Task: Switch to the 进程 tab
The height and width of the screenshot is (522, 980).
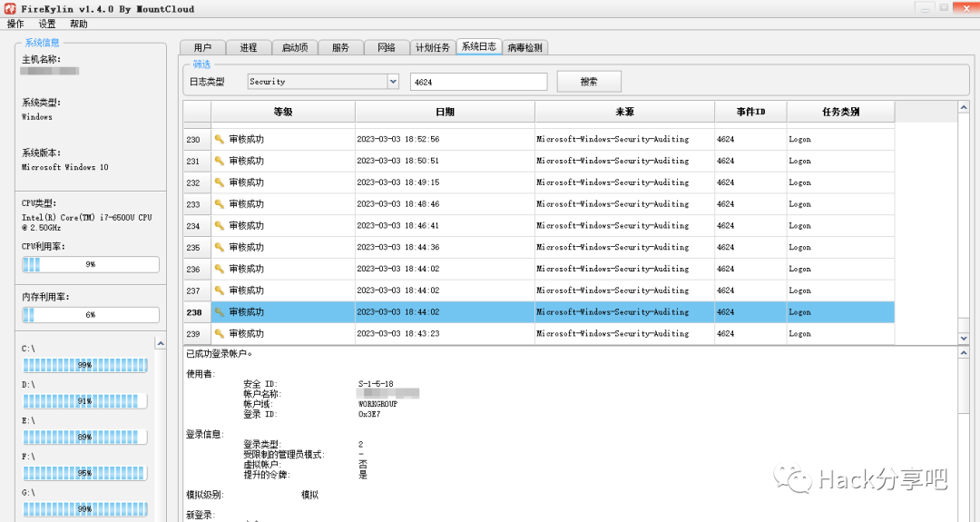Action: [249, 47]
